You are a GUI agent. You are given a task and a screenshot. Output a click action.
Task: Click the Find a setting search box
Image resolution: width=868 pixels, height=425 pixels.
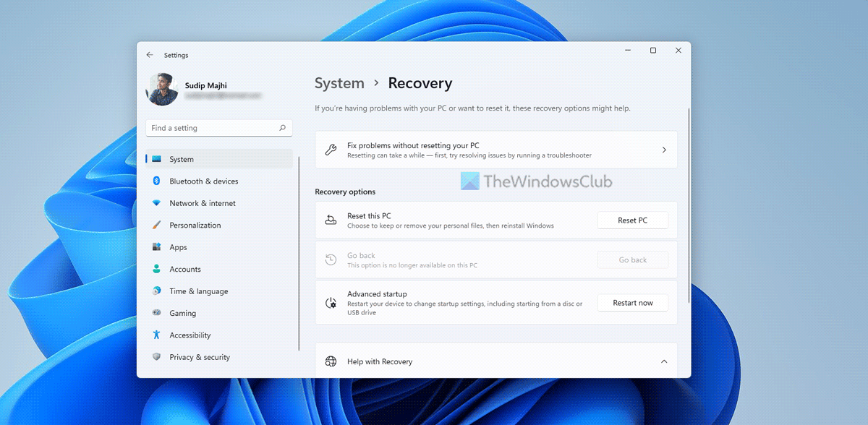click(x=212, y=128)
